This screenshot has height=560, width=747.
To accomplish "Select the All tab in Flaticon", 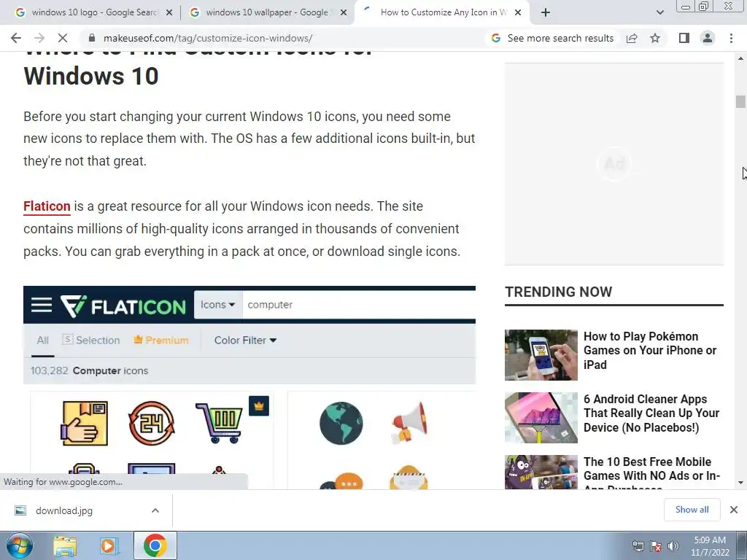I will click(x=42, y=341).
